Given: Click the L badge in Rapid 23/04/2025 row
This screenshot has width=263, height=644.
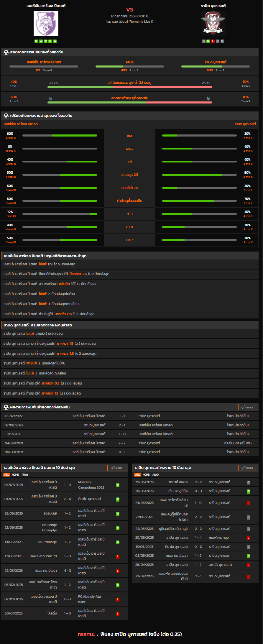Looking at the screenshot, I should [x=249, y=576].
